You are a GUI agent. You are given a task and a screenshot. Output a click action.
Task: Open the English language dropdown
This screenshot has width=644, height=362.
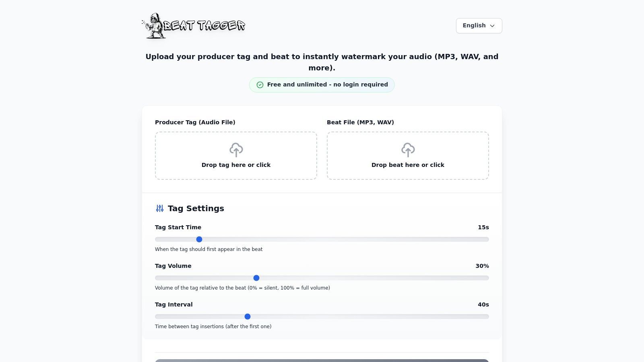click(x=479, y=25)
